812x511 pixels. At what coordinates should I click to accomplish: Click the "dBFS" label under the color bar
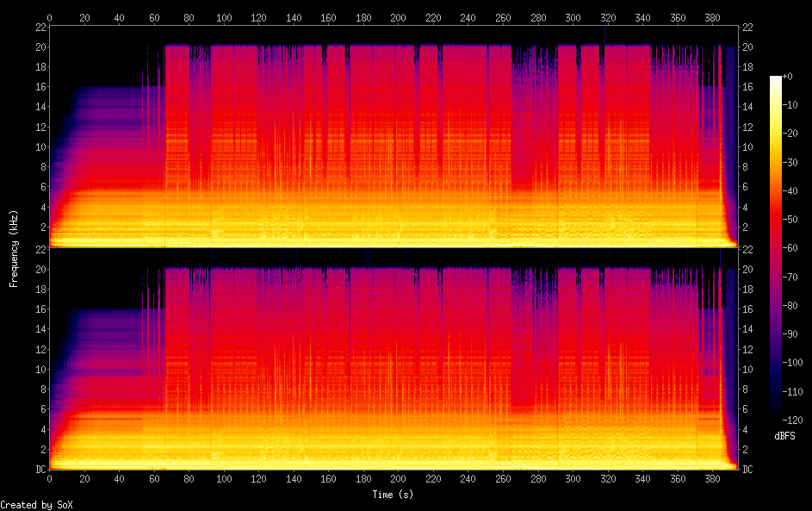(784, 436)
